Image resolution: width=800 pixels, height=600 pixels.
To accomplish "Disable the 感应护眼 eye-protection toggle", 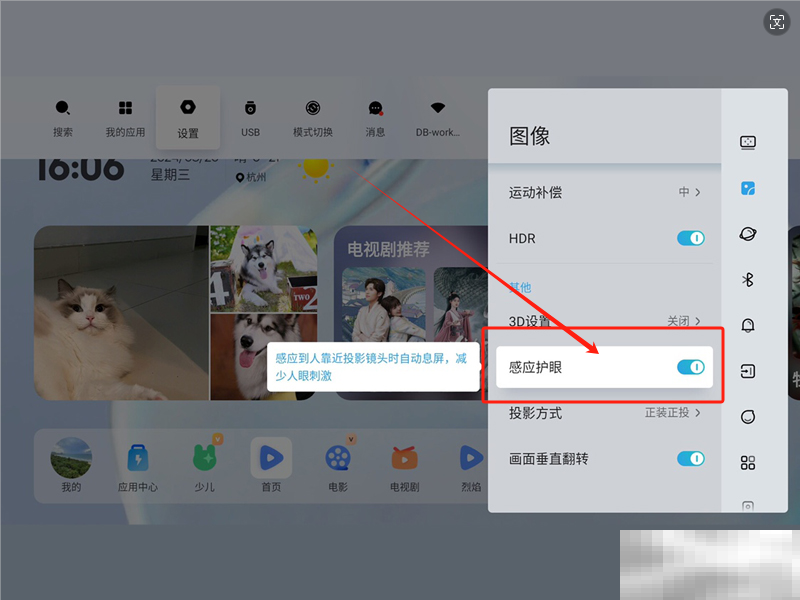I will tap(690, 368).
